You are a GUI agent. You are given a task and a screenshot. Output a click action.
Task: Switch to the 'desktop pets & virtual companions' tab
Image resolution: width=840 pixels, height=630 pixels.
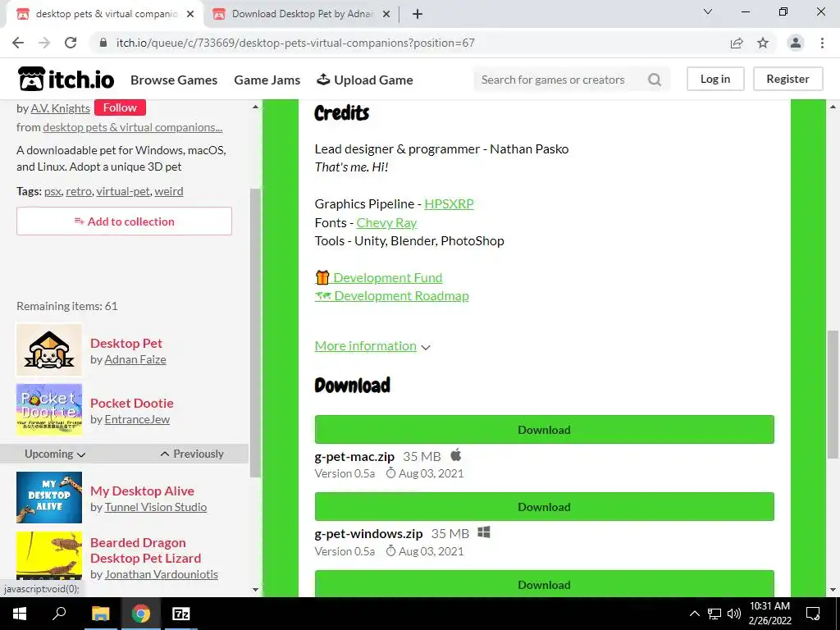click(x=107, y=15)
